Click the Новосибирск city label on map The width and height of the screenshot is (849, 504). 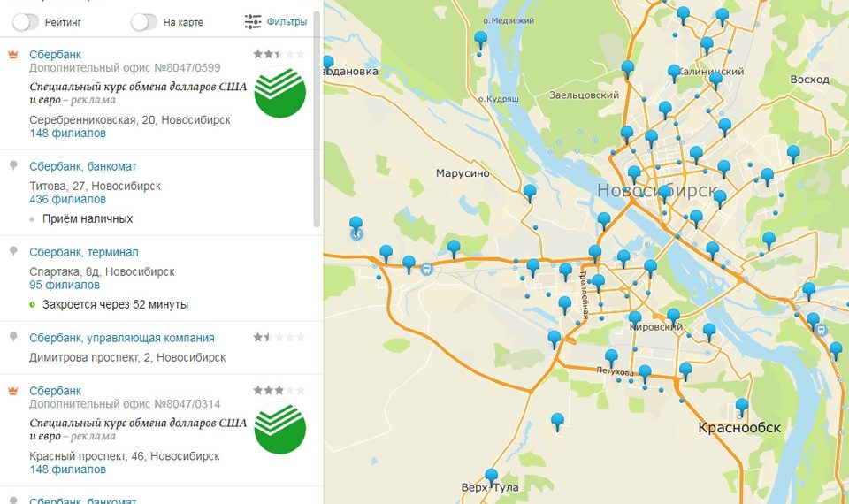pos(656,191)
